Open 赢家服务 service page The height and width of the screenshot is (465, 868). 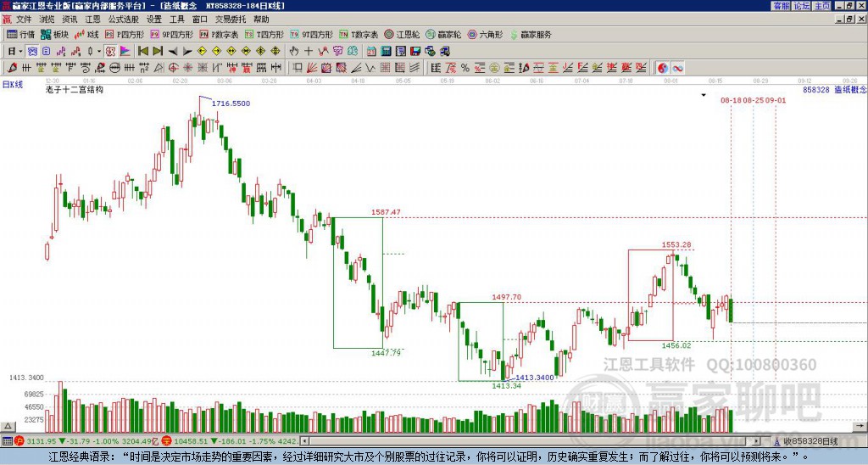[x=531, y=34]
